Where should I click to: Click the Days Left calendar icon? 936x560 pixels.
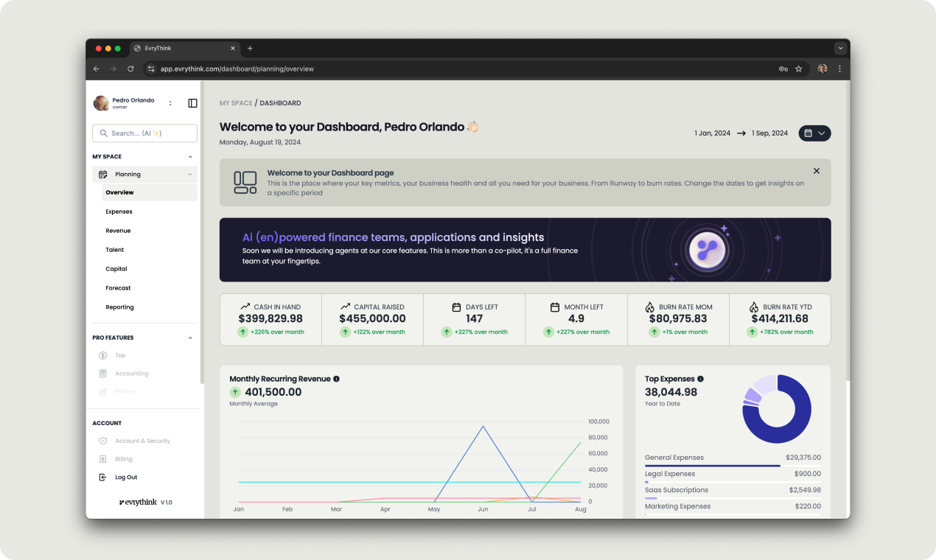coord(456,307)
